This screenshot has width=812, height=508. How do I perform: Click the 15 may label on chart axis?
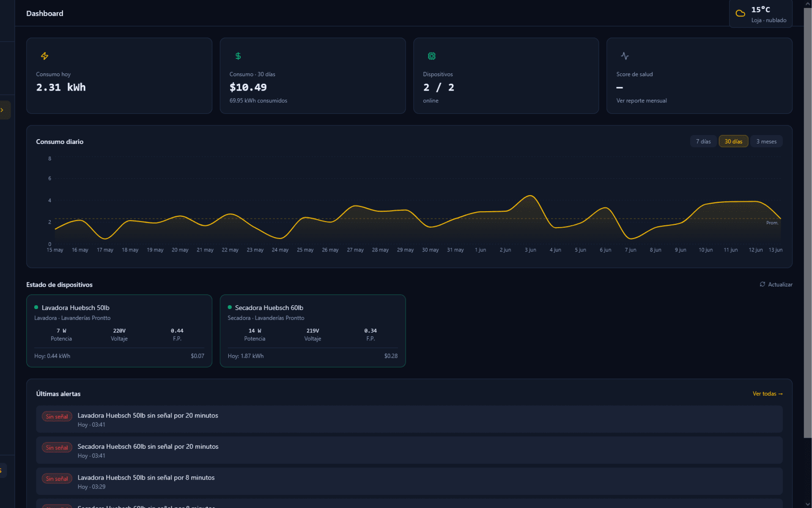pos(55,250)
